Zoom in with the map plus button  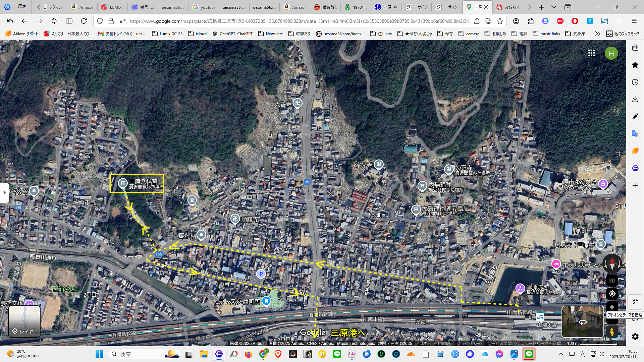click(x=612, y=307)
